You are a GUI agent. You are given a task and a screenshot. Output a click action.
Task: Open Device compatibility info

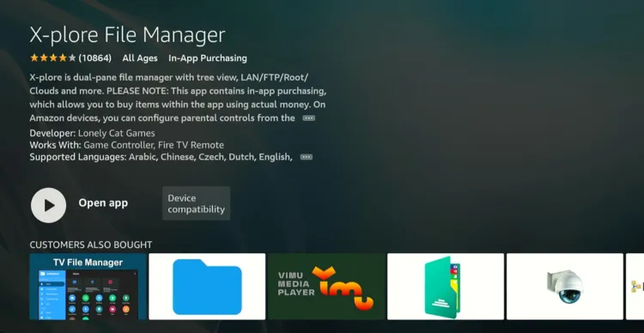point(197,203)
